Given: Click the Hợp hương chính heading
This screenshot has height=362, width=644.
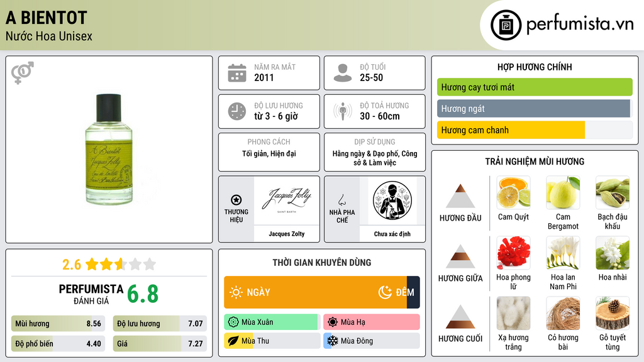Looking at the screenshot, I should pos(535,67).
